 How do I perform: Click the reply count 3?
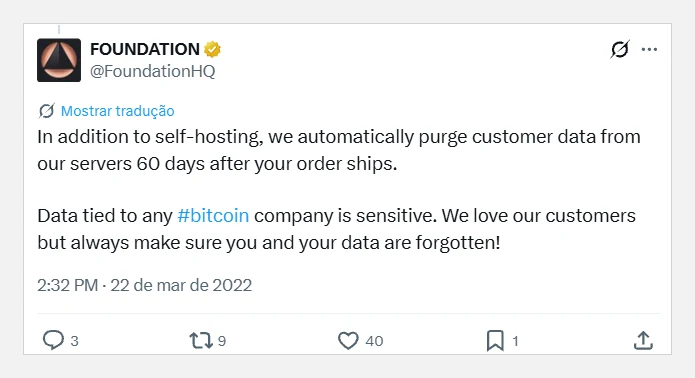74,341
